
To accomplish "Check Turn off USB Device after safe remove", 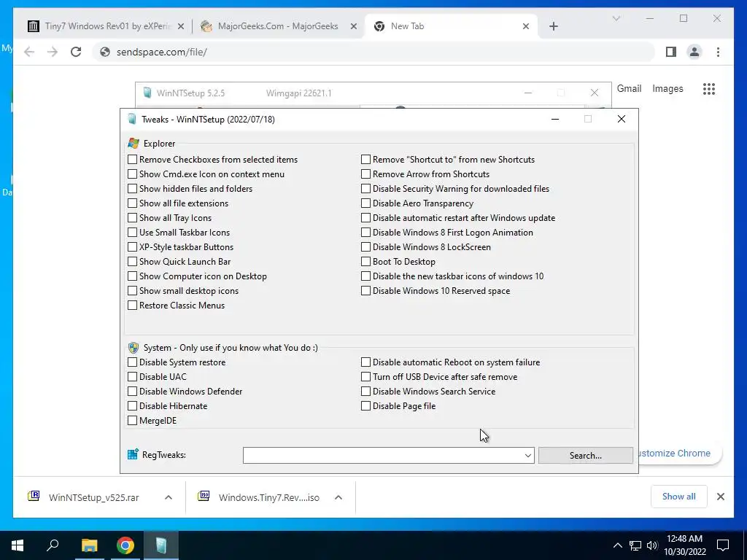I will 365,377.
